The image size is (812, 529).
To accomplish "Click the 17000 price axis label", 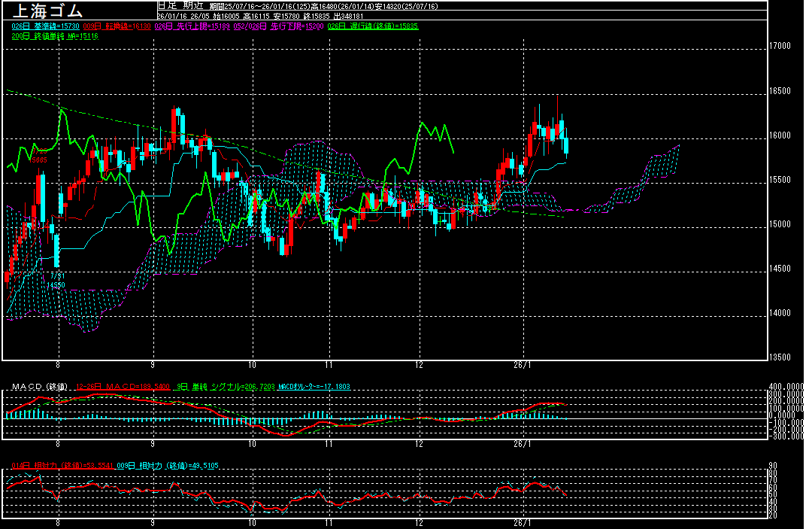I will click(780, 46).
